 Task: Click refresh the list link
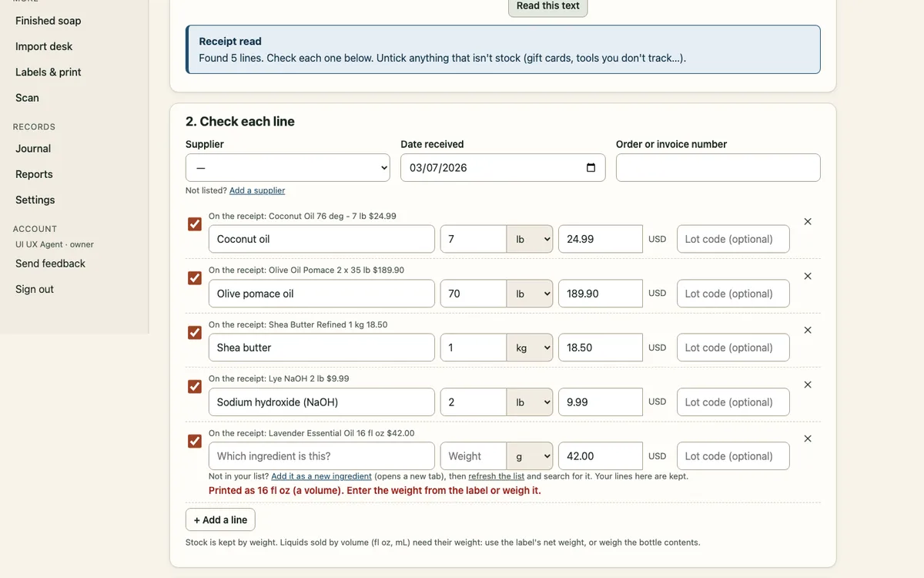[496, 476]
